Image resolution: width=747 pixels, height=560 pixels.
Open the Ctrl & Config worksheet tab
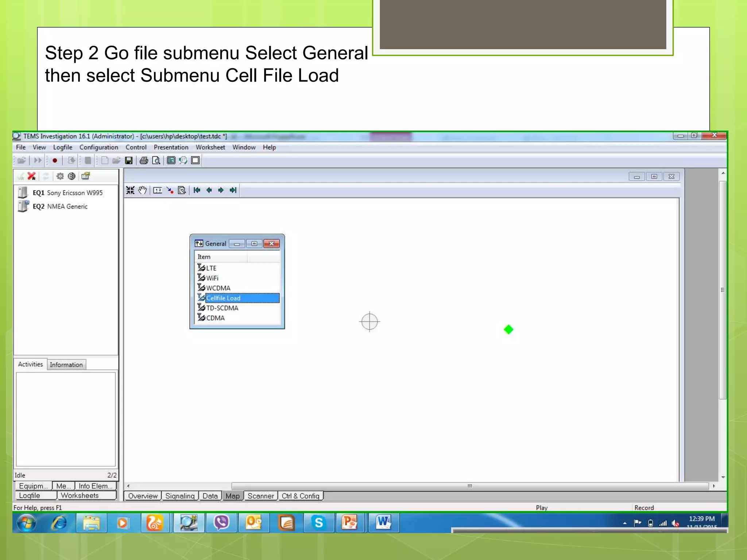tap(301, 496)
